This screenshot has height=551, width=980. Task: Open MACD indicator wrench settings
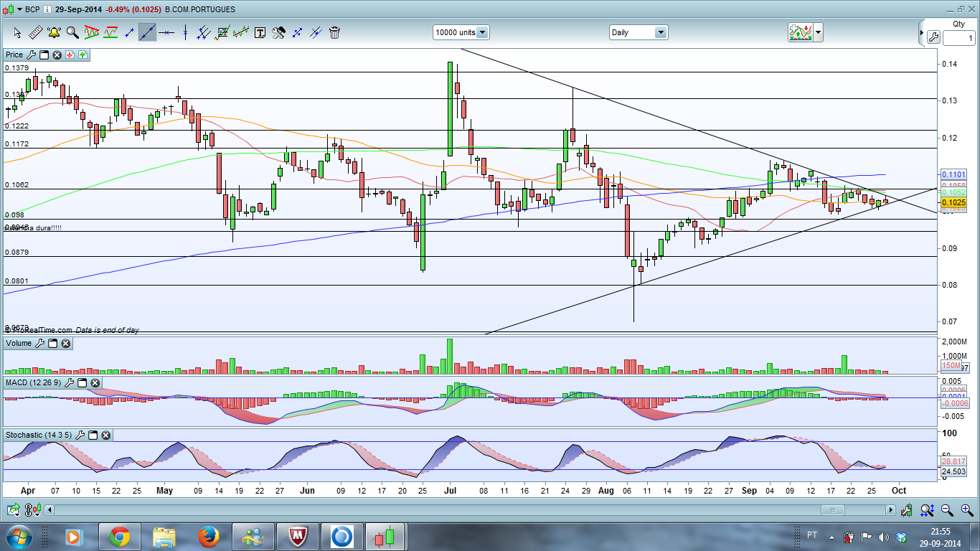click(70, 382)
